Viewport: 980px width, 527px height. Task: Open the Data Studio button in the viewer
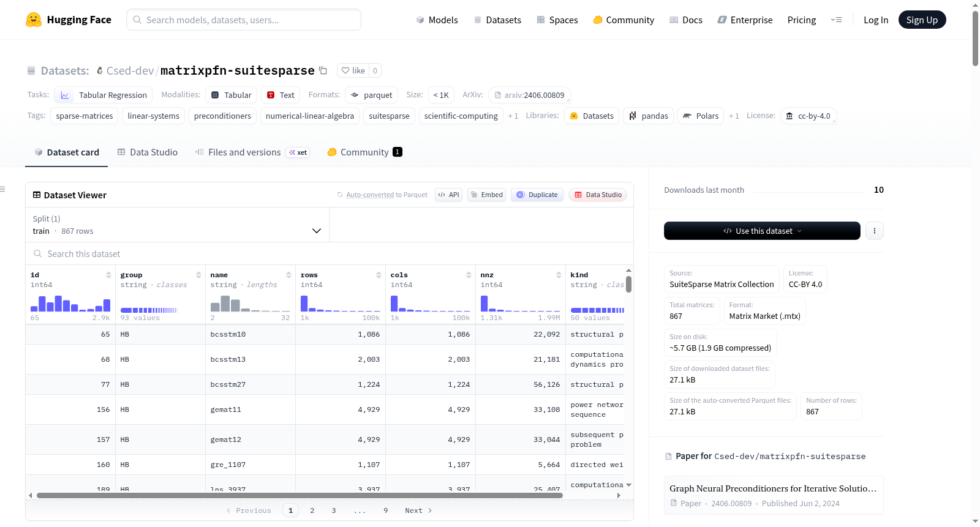click(x=598, y=195)
